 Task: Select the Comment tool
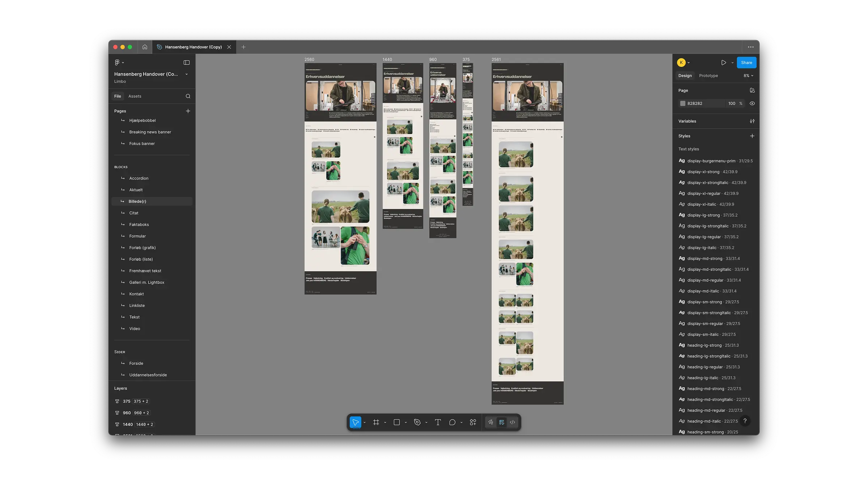(452, 422)
